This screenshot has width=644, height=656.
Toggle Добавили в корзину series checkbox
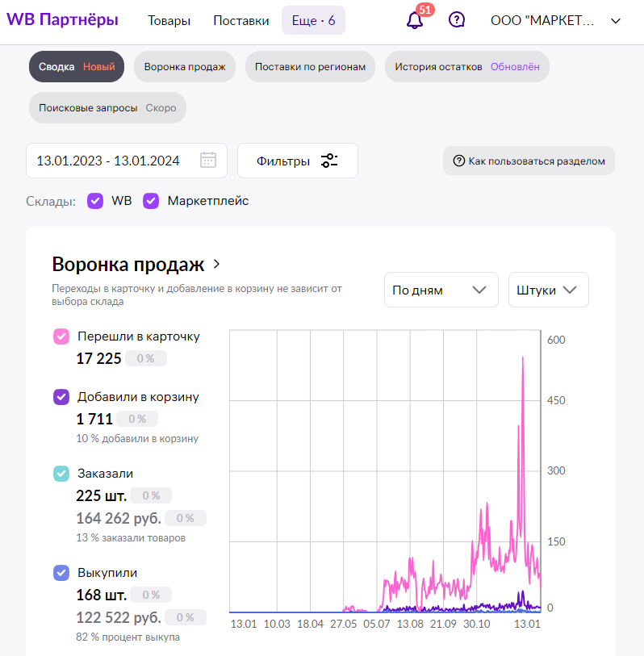[x=61, y=397]
